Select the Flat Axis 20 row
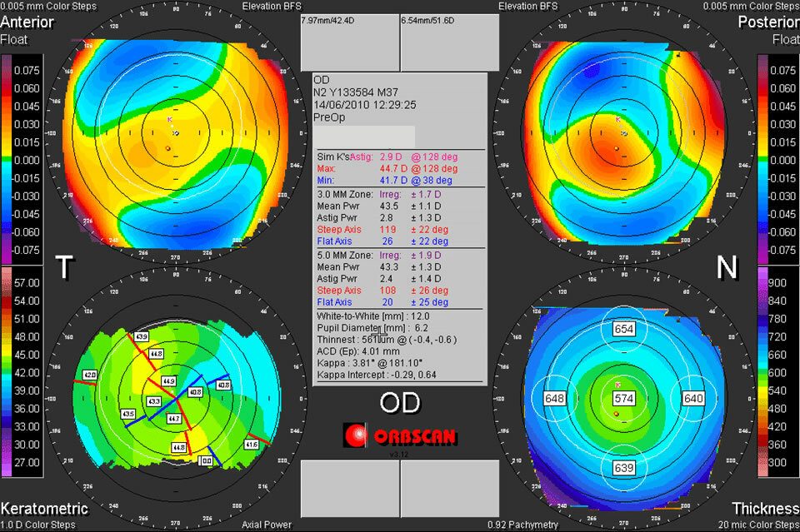The height and width of the screenshot is (532, 800). pyautogui.click(x=382, y=302)
